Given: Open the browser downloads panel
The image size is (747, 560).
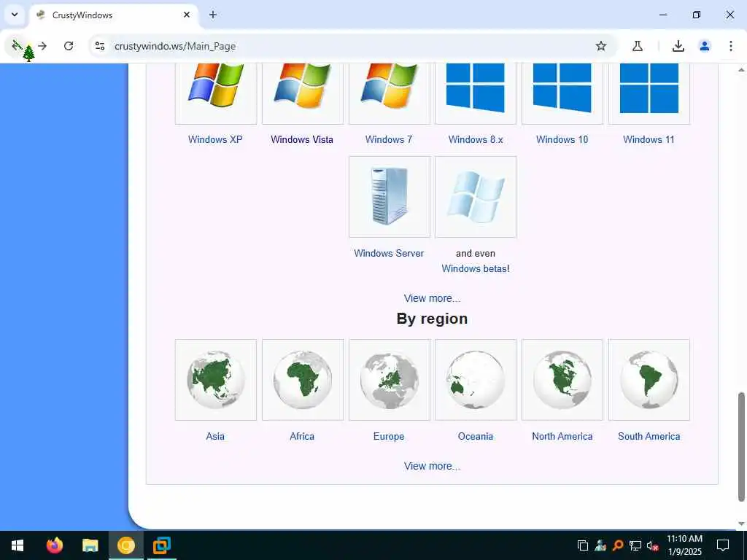Looking at the screenshot, I should (678, 46).
